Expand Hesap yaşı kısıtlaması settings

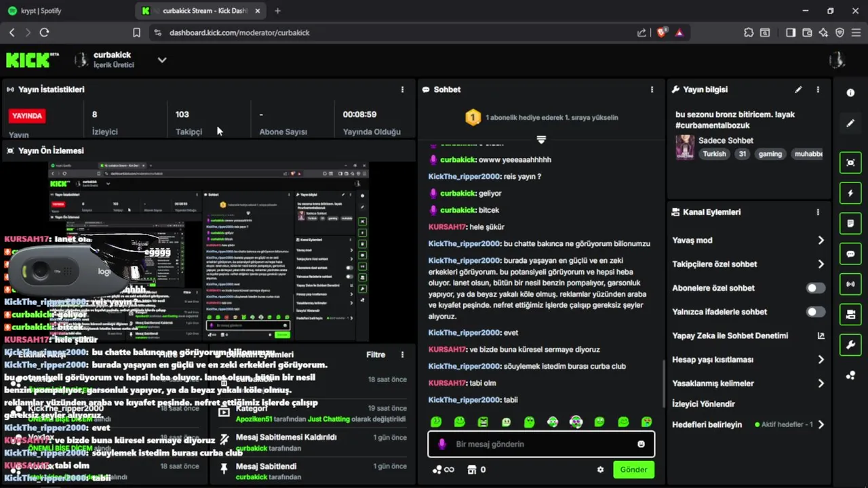(749, 359)
